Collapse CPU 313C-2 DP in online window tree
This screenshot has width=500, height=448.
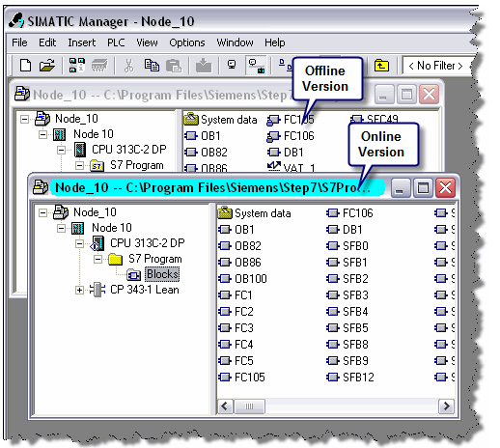pos(79,243)
